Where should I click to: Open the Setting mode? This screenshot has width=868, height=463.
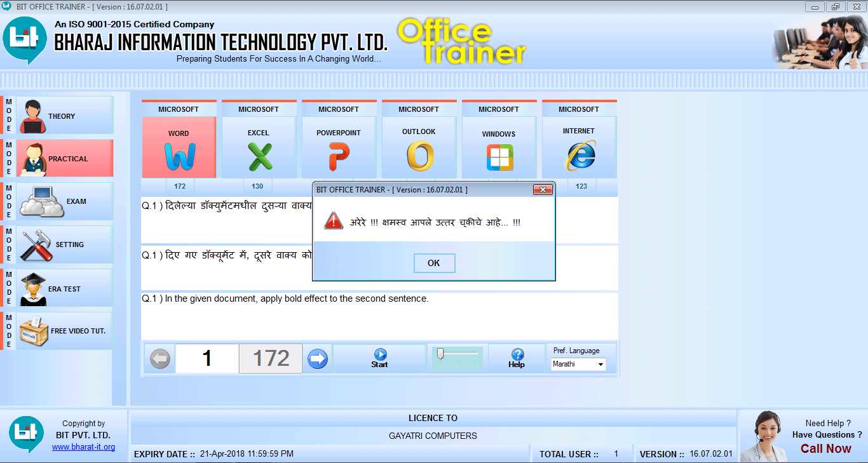(x=64, y=245)
